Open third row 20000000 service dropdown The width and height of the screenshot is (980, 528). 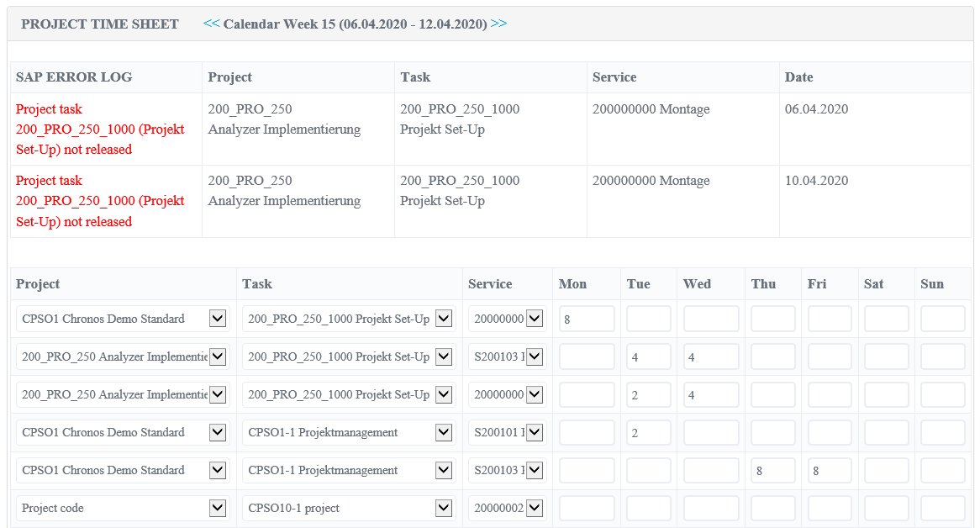click(x=534, y=394)
